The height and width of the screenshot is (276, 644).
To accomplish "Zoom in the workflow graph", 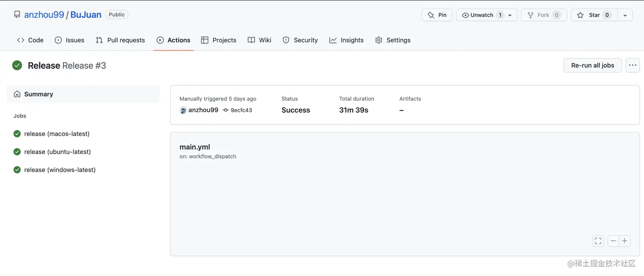I will [x=624, y=241].
